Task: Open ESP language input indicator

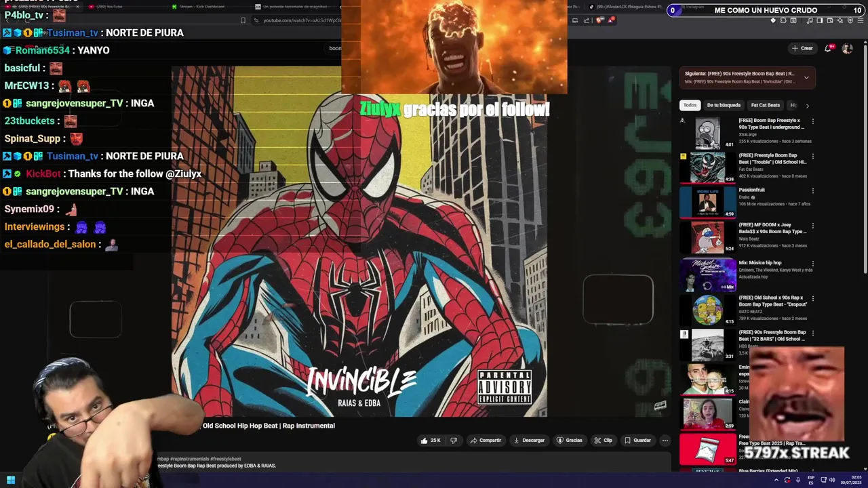Action: point(811,480)
